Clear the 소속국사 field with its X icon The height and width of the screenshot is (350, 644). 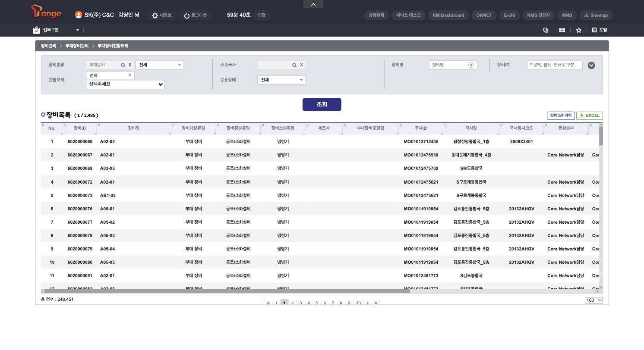coord(301,65)
